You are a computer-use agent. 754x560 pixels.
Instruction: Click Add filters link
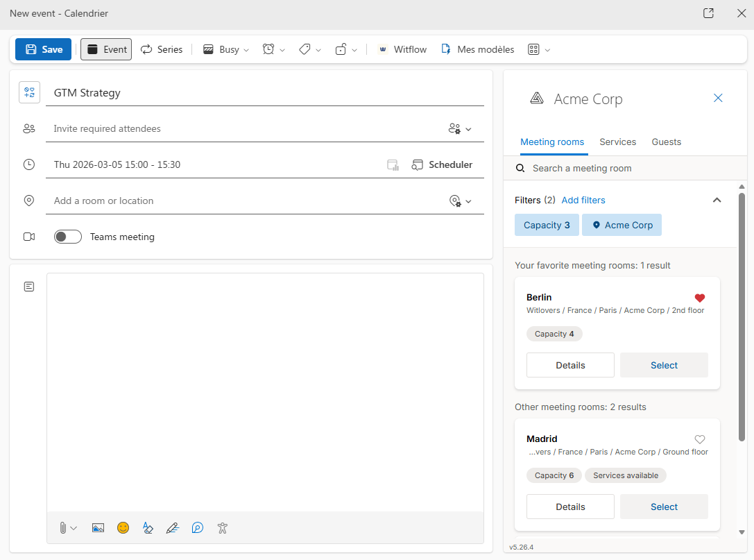tap(583, 200)
